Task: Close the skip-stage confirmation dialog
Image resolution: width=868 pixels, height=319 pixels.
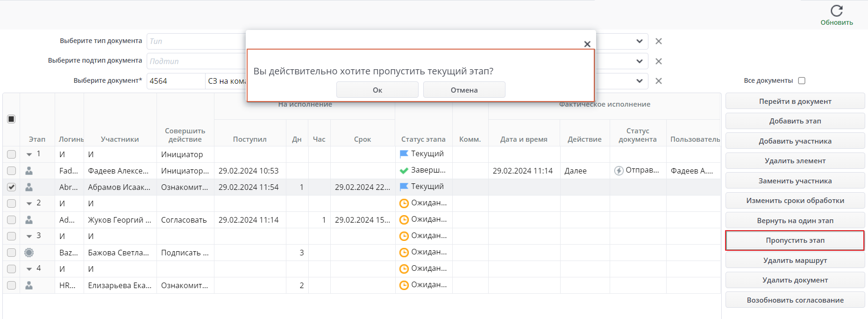Action: (587, 44)
